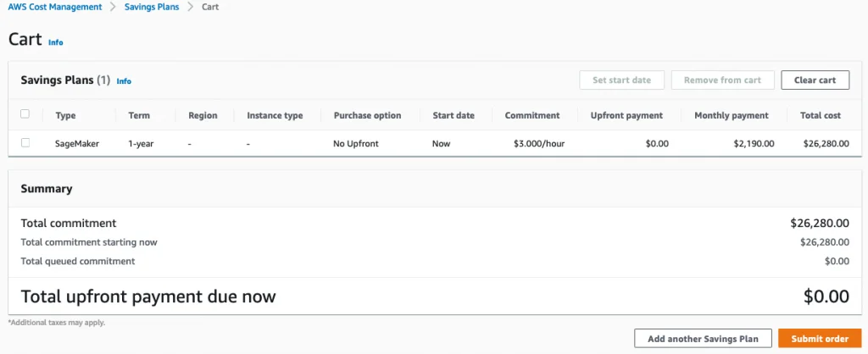
Task: Click the Commitment column header
Action: point(532,116)
